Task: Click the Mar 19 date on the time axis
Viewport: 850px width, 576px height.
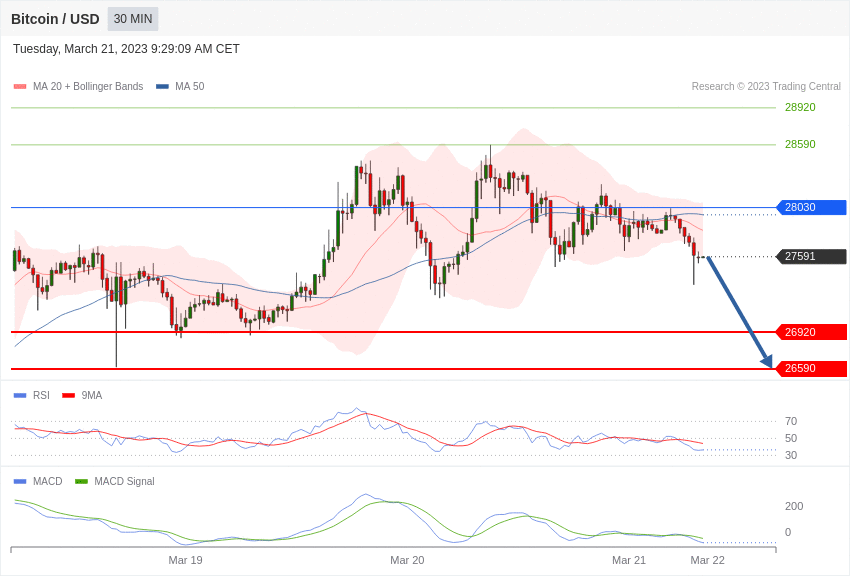Action: point(185,560)
